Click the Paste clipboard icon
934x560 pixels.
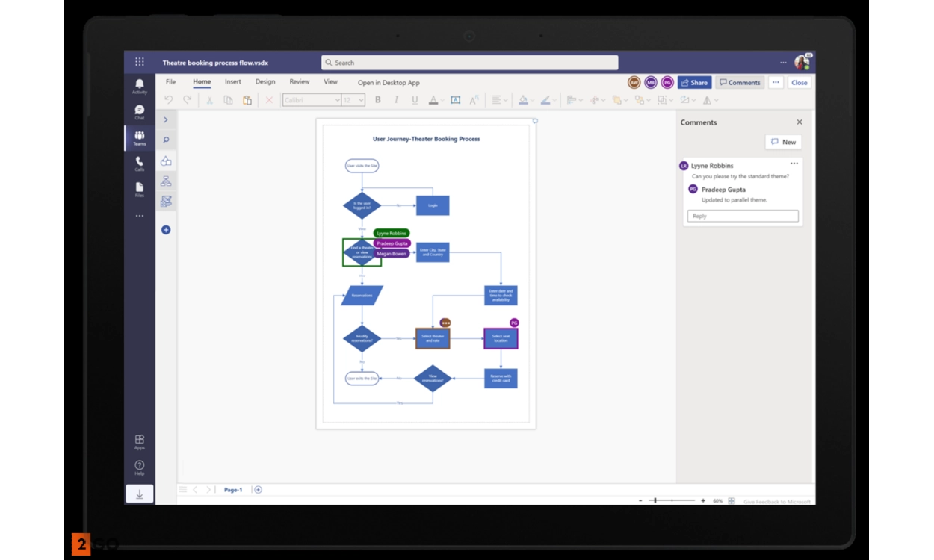pyautogui.click(x=247, y=100)
